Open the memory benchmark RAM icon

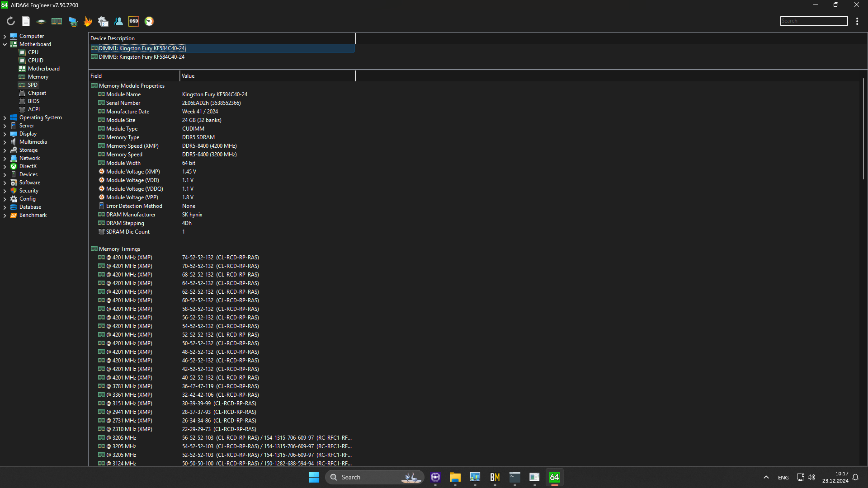pos(57,21)
